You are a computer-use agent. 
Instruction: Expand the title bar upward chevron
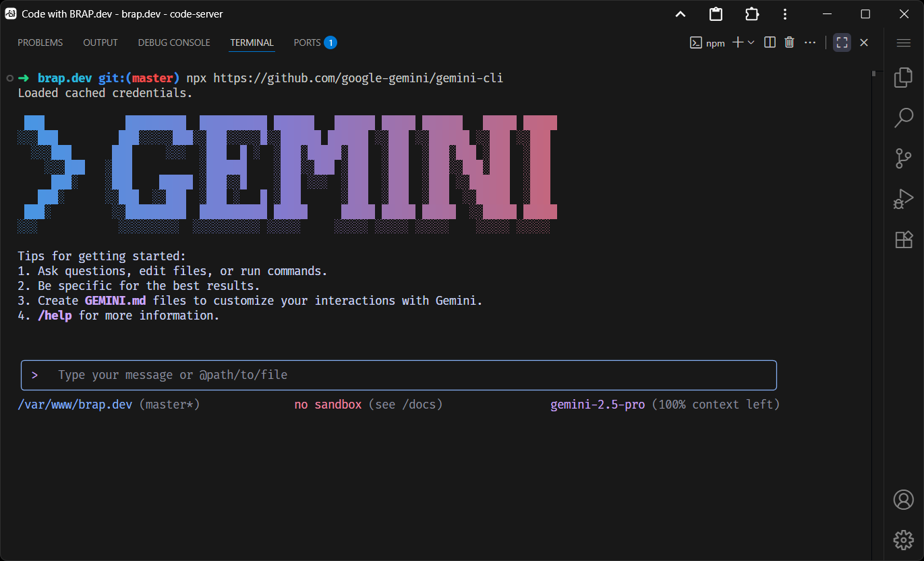681,14
